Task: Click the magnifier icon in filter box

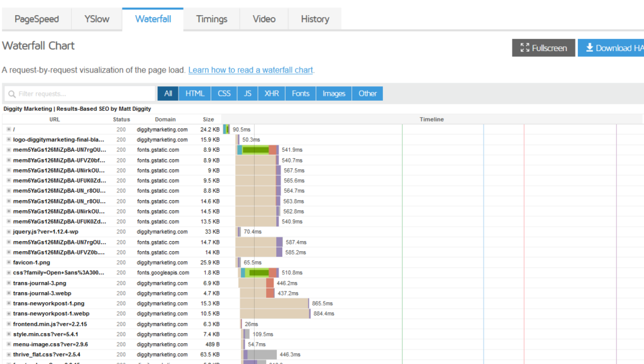Action: point(11,94)
